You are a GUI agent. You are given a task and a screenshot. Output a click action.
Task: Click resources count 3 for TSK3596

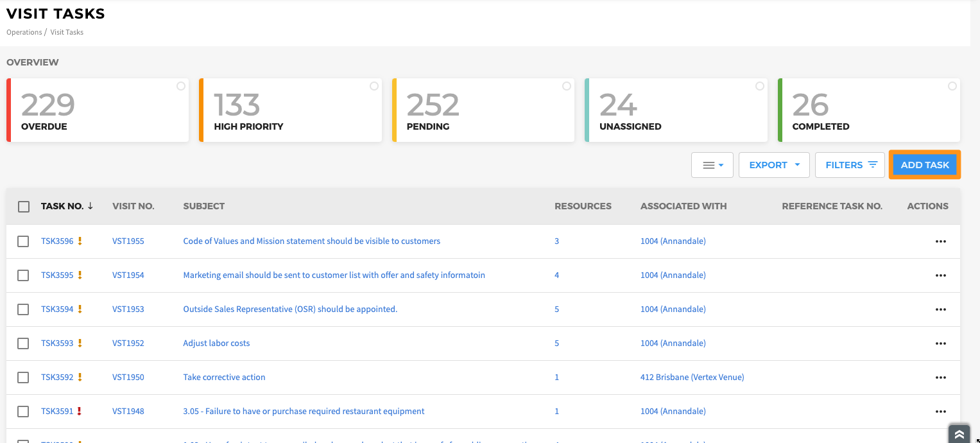coord(557,241)
